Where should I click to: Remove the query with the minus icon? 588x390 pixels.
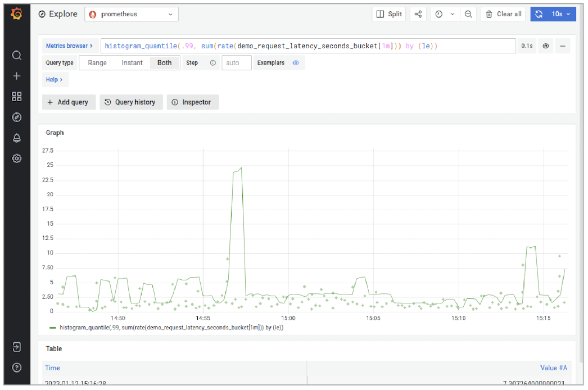coord(563,46)
